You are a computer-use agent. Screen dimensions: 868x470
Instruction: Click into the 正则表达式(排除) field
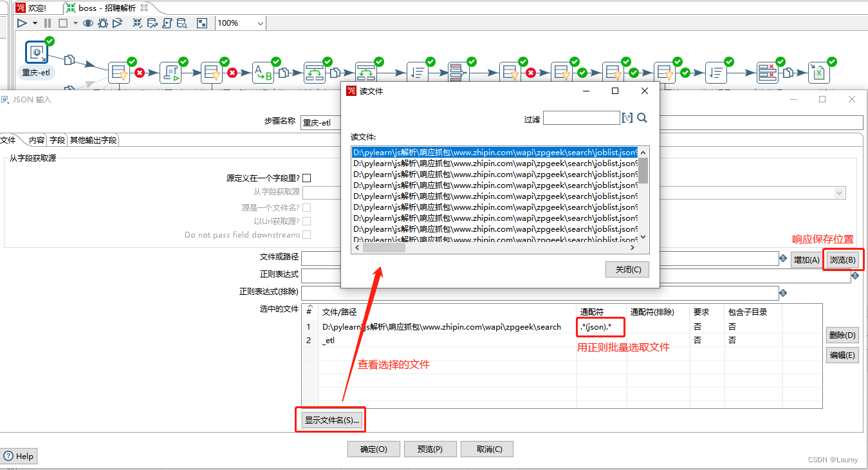[540, 293]
